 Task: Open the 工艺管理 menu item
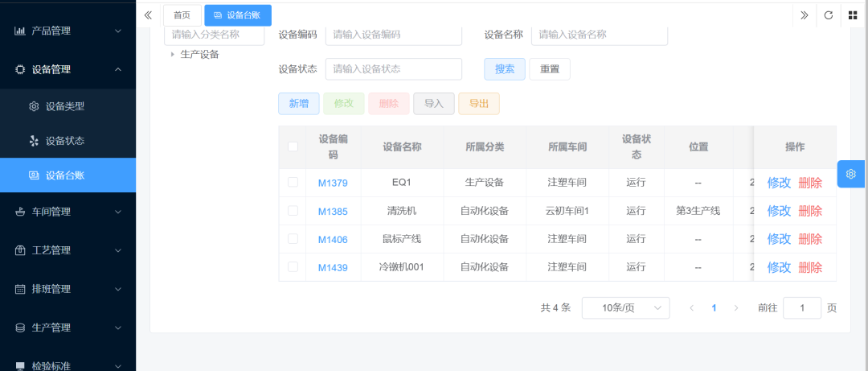(x=68, y=250)
